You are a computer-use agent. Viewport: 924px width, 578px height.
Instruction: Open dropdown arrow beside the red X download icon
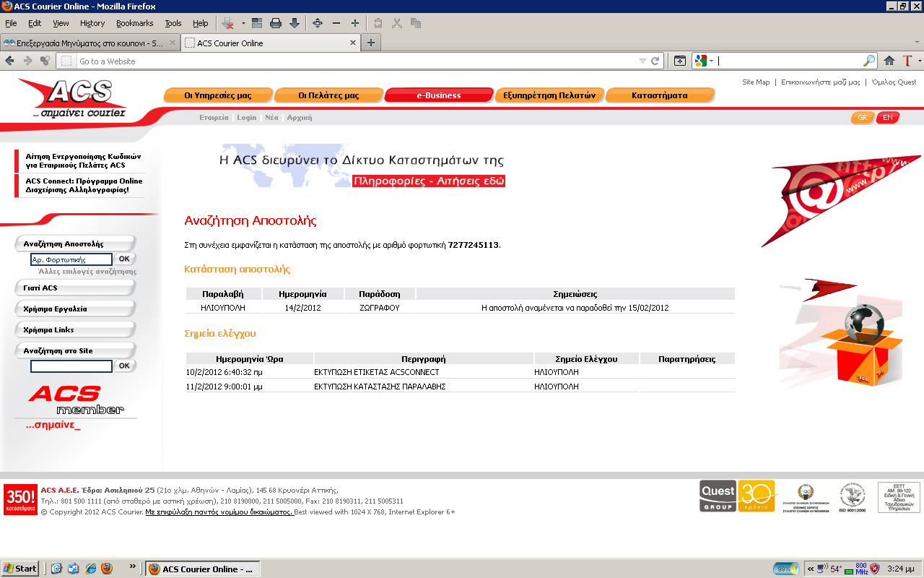[243, 23]
